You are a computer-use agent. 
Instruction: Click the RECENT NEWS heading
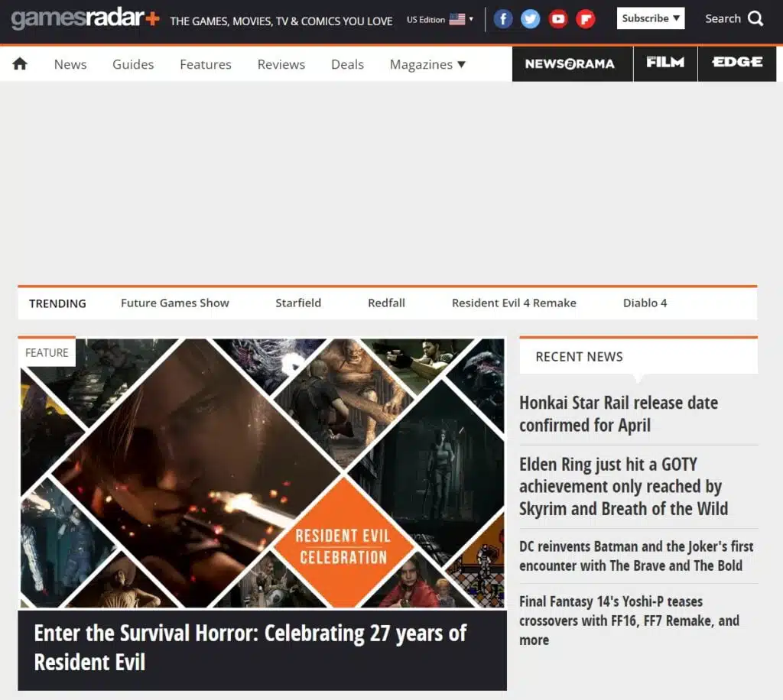tap(580, 357)
